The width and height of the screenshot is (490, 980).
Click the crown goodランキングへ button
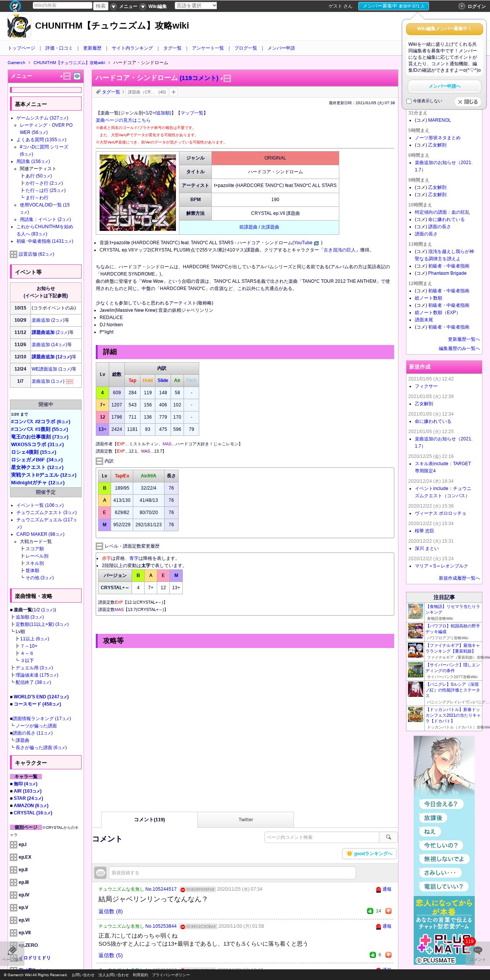(369, 854)
